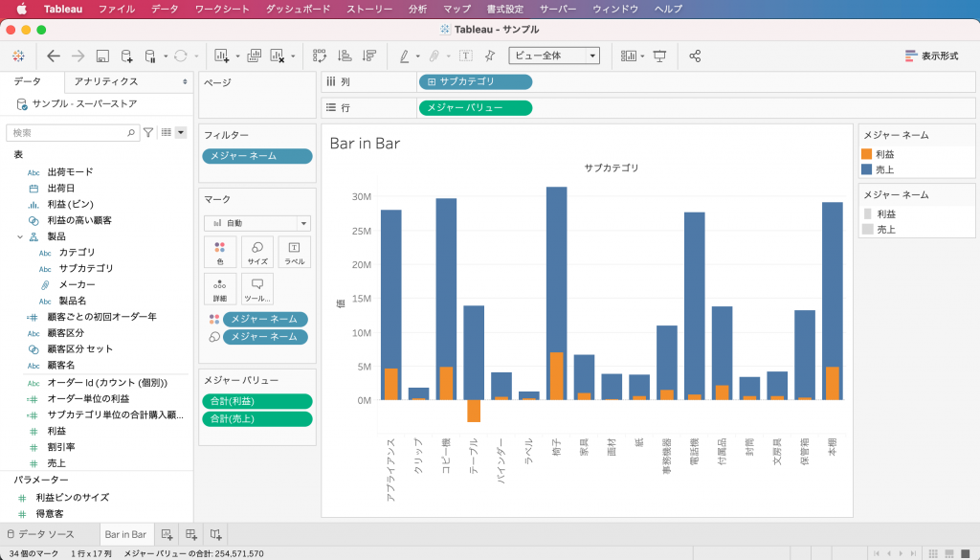Click the Apple menu icon

21,9
